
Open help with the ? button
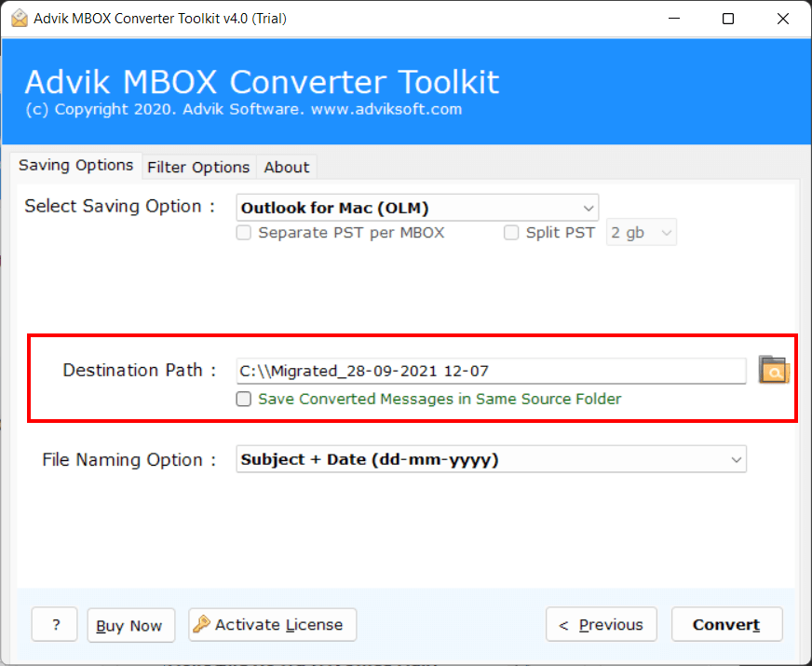point(54,625)
